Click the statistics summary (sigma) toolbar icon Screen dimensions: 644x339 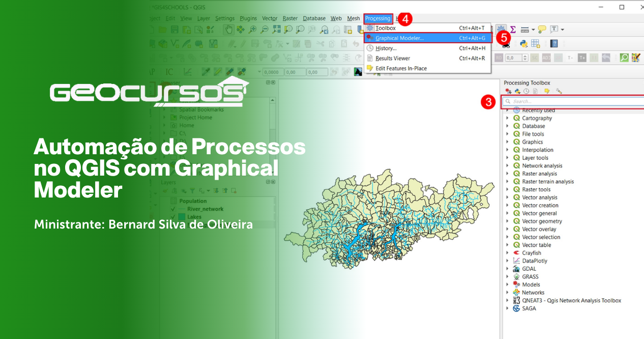point(514,29)
